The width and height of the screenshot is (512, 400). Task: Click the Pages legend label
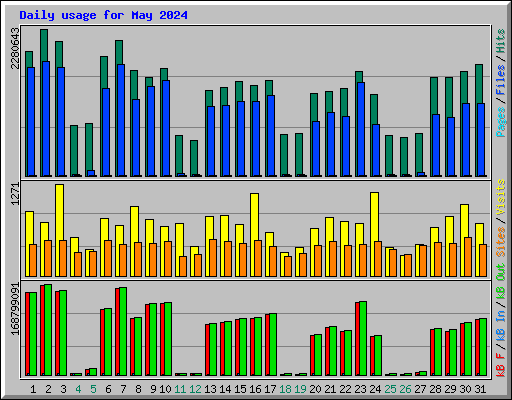tap(500, 122)
